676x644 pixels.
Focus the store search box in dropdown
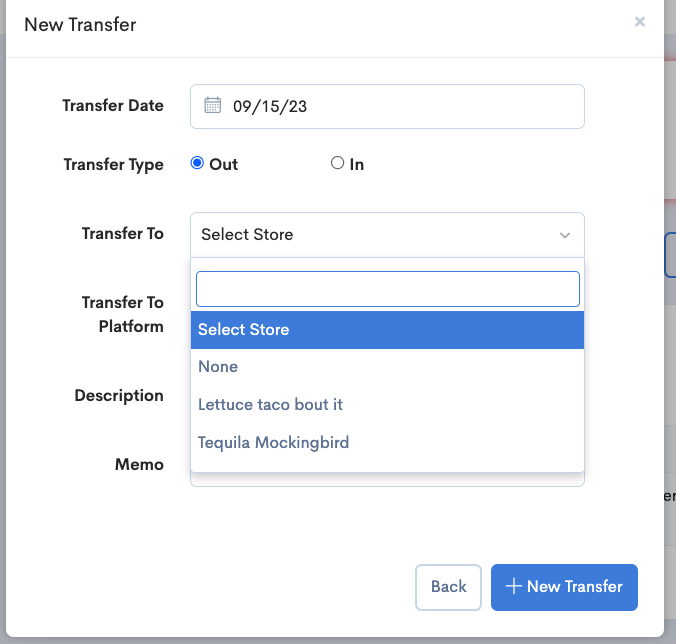pos(387,289)
